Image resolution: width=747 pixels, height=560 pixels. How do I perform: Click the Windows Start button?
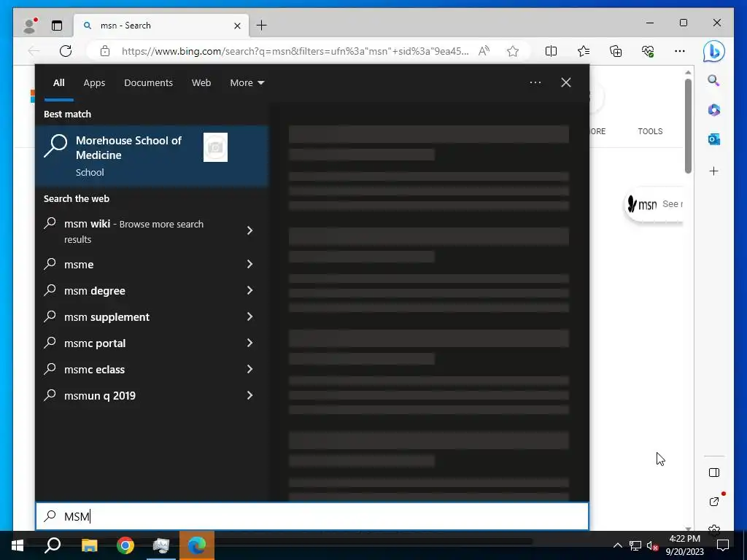click(x=18, y=545)
